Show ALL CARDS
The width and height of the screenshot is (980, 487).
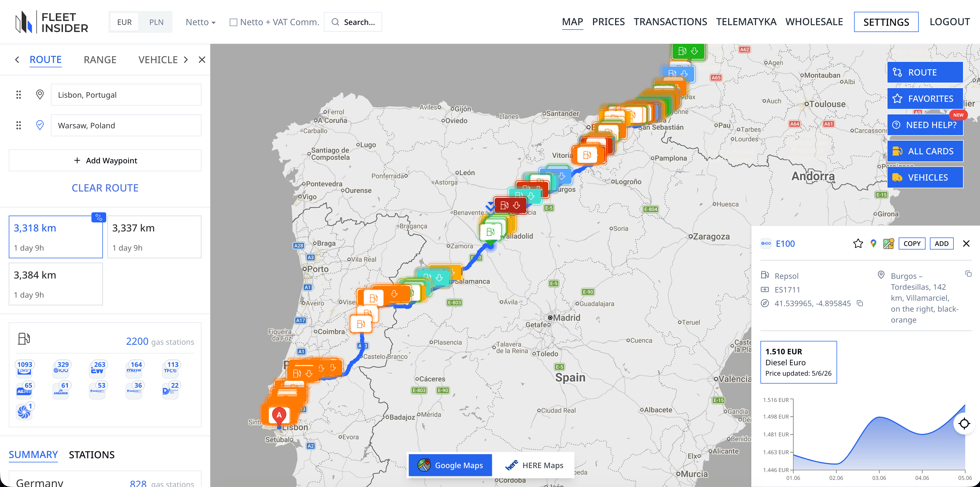tap(925, 151)
